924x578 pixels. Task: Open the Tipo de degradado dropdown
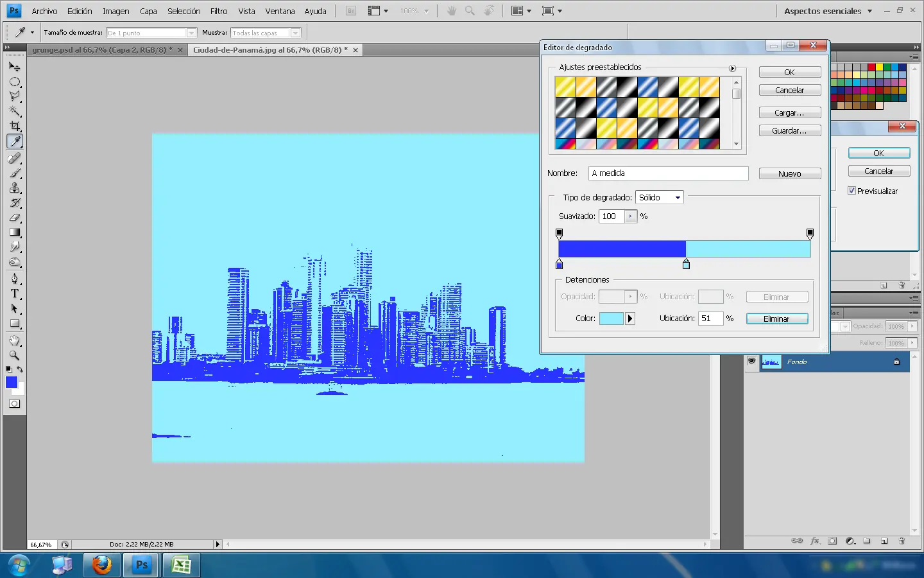(659, 198)
